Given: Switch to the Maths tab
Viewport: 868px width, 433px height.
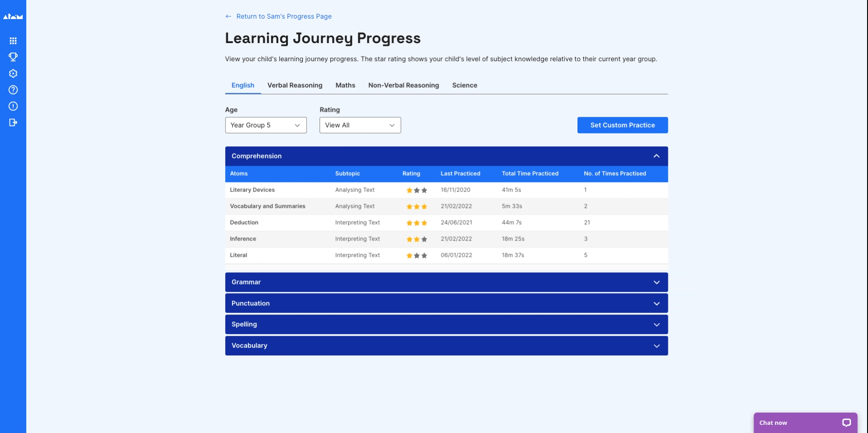Looking at the screenshot, I should [x=345, y=85].
